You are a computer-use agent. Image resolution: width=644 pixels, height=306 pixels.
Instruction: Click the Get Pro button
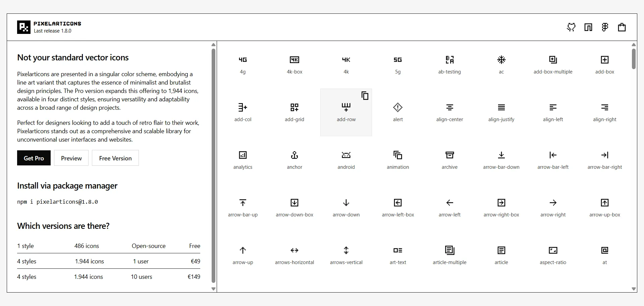coord(34,158)
